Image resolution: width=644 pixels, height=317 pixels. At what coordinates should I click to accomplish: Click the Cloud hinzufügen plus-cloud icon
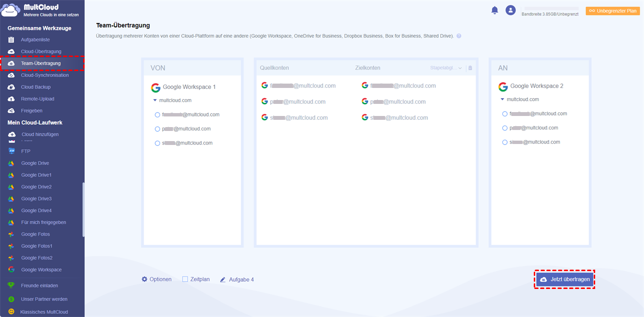(x=12, y=134)
